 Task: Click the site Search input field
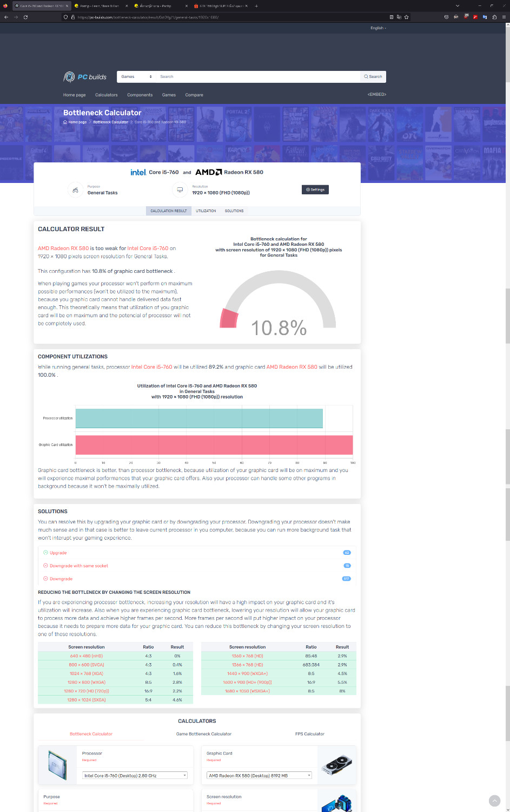coord(258,77)
